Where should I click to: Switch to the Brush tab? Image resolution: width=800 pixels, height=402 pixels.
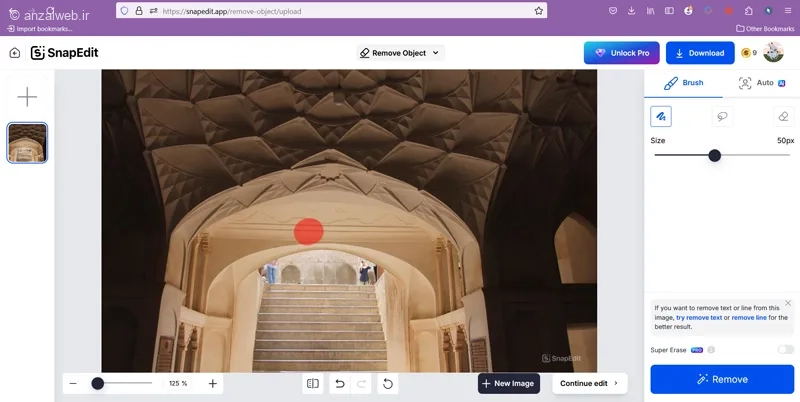pyautogui.click(x=683, y=83)
